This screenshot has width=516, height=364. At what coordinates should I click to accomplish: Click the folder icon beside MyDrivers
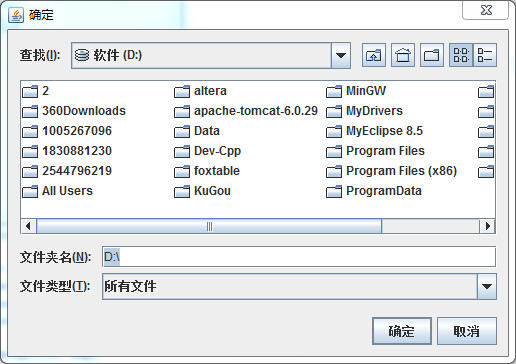point(334,111)
